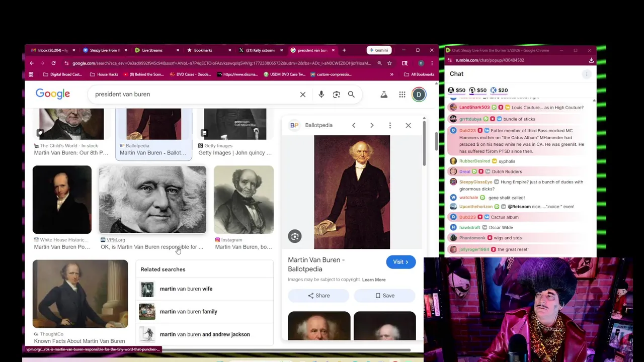The height and width of the screenshot is (362, 644).
Task: Go back in the Google browser window
Action: click(31, 63)
